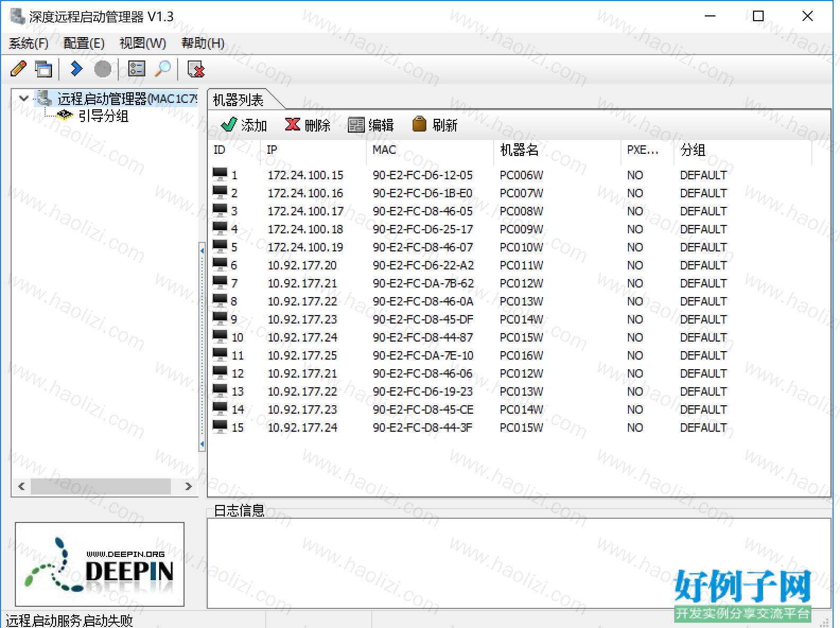Click tree panel horizontal scrollbar thumb

coord(101,486)
